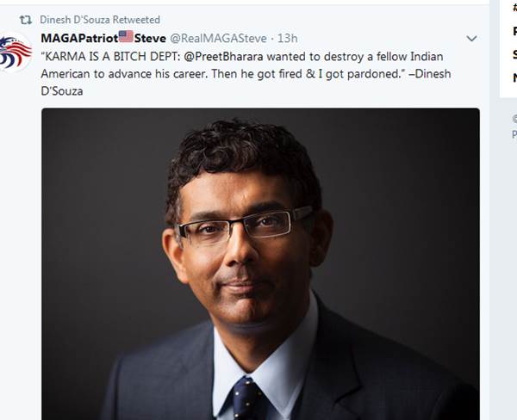Open the eagle flag profile avatar

tap(16, 52)
